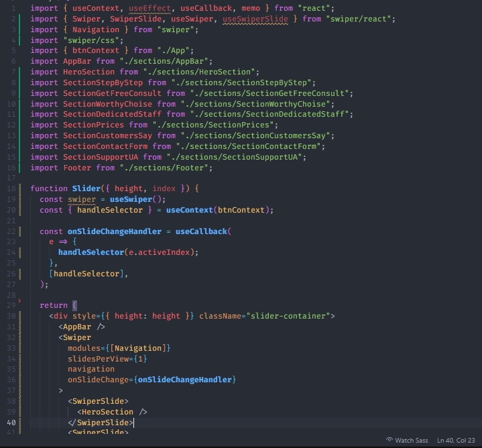Click the underlined swiper variable on line 19
This screenshot has height=448, width=482.
(82, 199)
